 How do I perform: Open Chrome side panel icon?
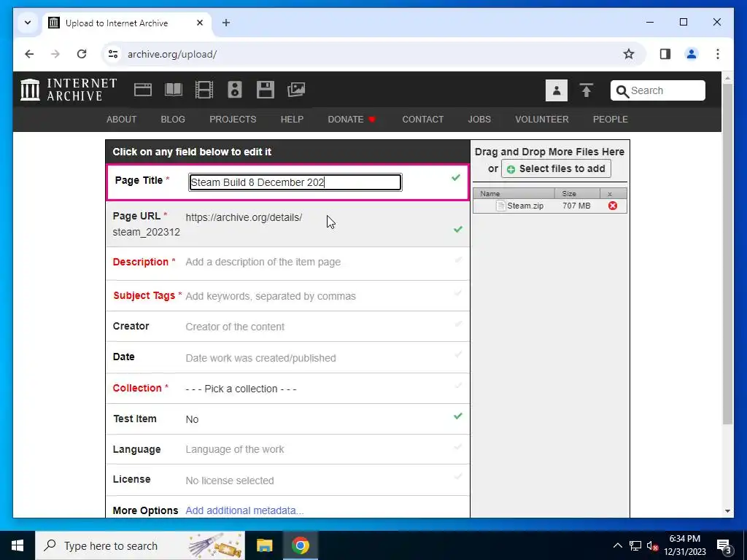tap(665, 54)
